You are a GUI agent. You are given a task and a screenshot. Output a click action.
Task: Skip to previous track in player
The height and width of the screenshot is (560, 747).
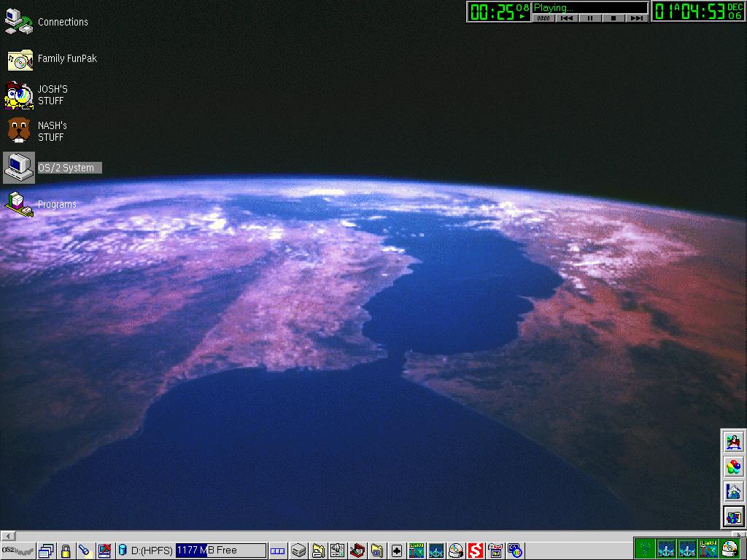567,18
